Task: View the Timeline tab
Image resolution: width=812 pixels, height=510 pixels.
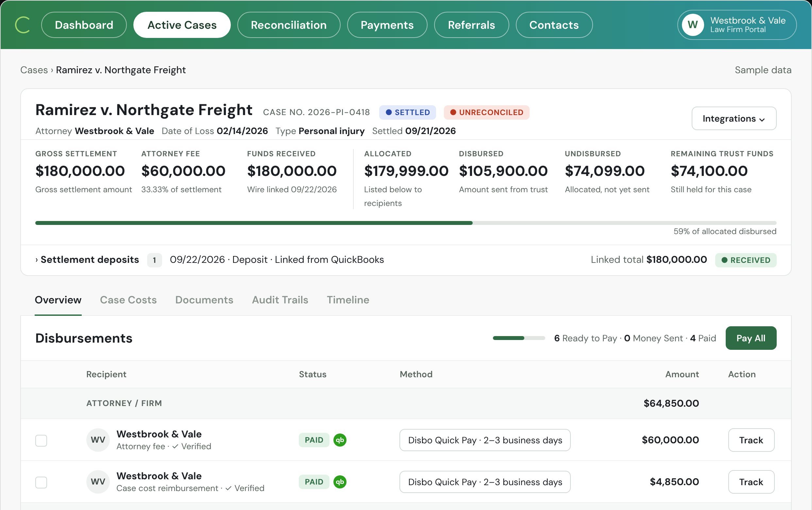Action: (348, 300)
